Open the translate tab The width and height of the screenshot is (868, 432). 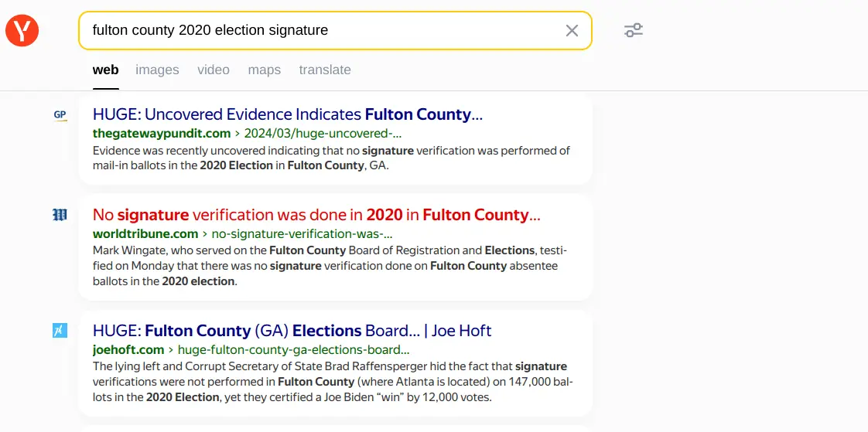point(325,70)
